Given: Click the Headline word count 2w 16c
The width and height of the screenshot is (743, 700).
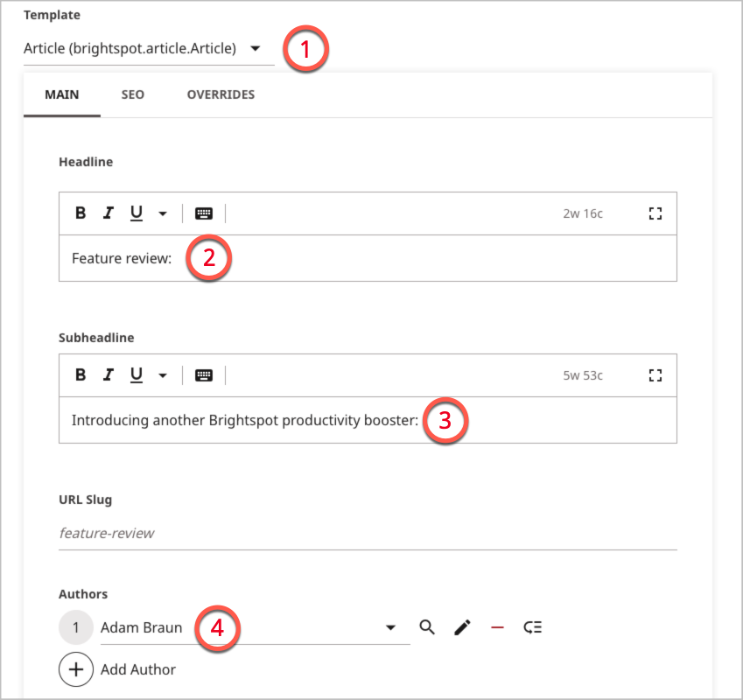Looking at the screenshot, I should coord(583,213).
